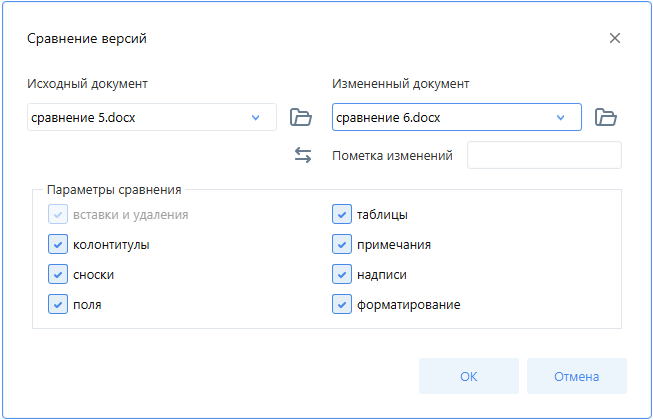653x420 pixels.
Task: Focus the Пометка изменений input field
Action: click(x=544, y=155)
